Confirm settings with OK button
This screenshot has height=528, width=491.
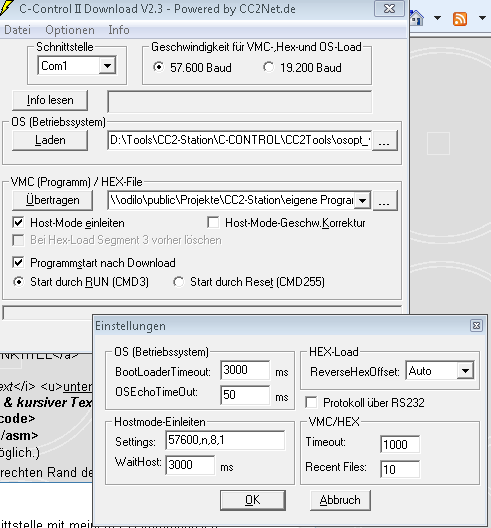253,500
